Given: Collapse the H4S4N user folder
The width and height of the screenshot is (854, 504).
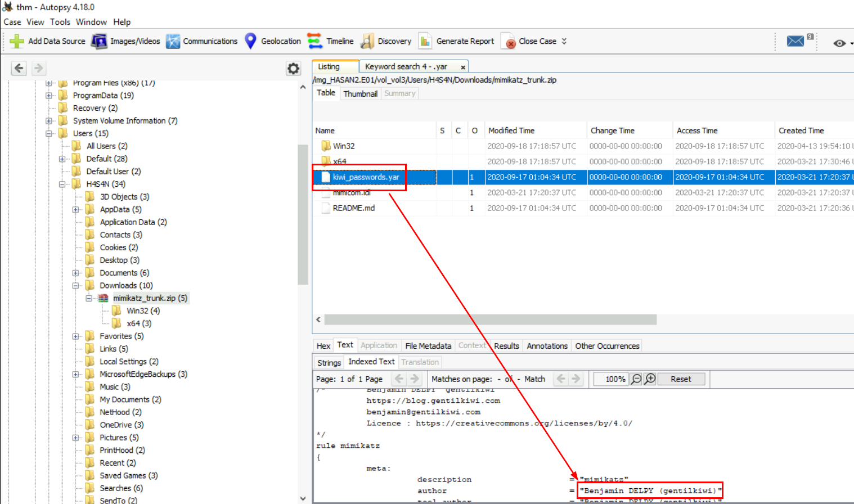Looking at the screenshot, I should pyautogui.click(x=62, y=184).
